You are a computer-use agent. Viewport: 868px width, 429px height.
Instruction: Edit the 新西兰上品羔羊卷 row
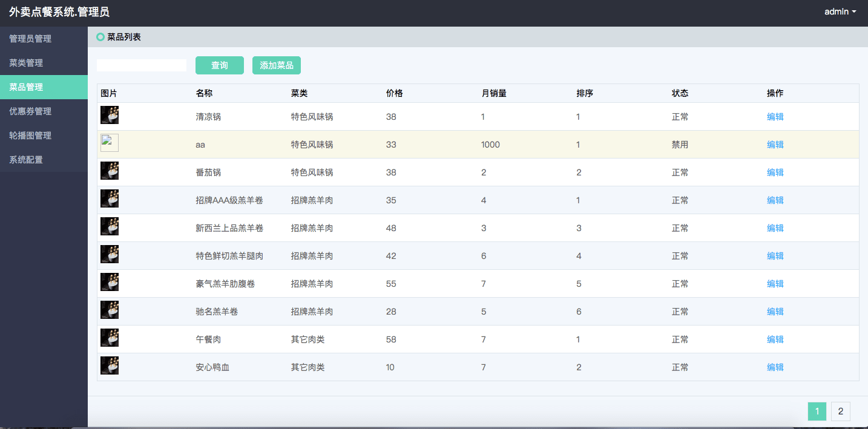tap(775, 228)
